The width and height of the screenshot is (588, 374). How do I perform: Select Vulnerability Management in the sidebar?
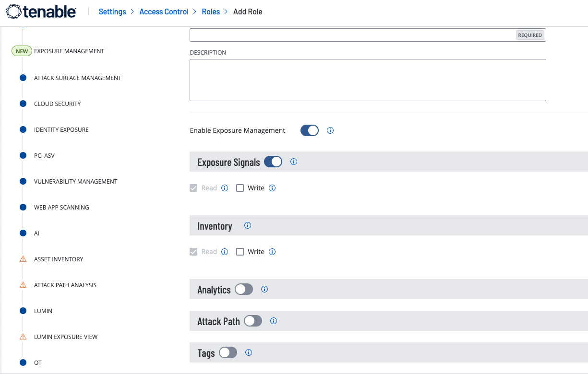(x=75, y=181)
